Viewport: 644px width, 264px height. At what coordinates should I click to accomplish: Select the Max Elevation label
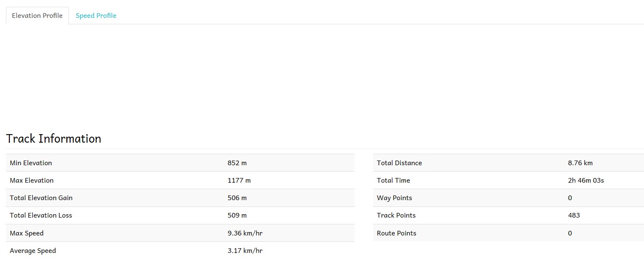pyautogui.click(x=31, y=181)
